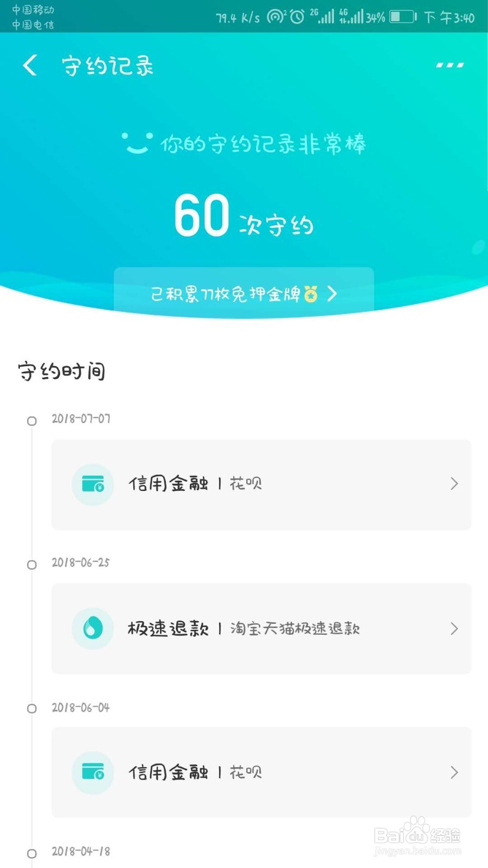
Task: Tap the battery indicator in status bar
Action: [x=403, y=17]
